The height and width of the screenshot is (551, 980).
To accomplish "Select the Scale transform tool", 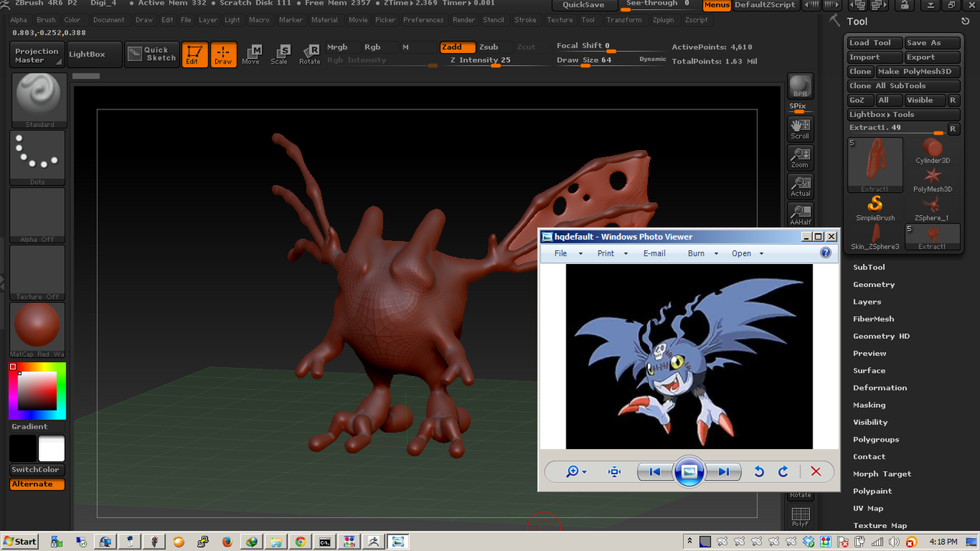I will click(x=280, y=54).
